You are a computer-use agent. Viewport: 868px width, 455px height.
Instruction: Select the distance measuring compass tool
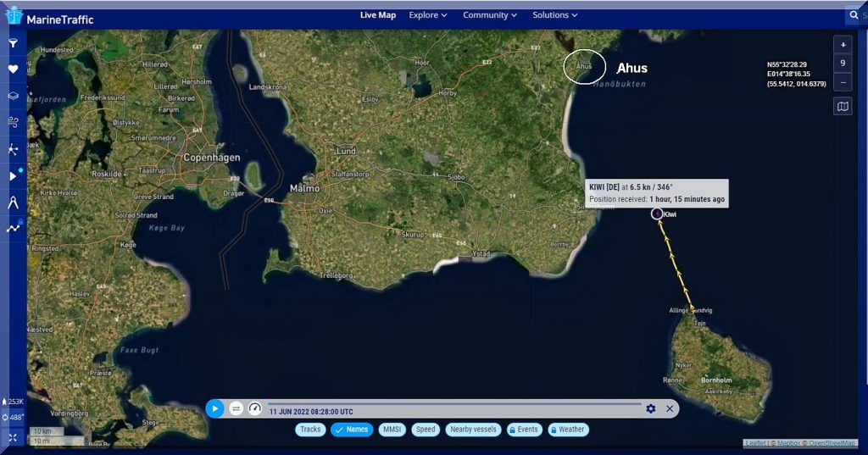13,202
